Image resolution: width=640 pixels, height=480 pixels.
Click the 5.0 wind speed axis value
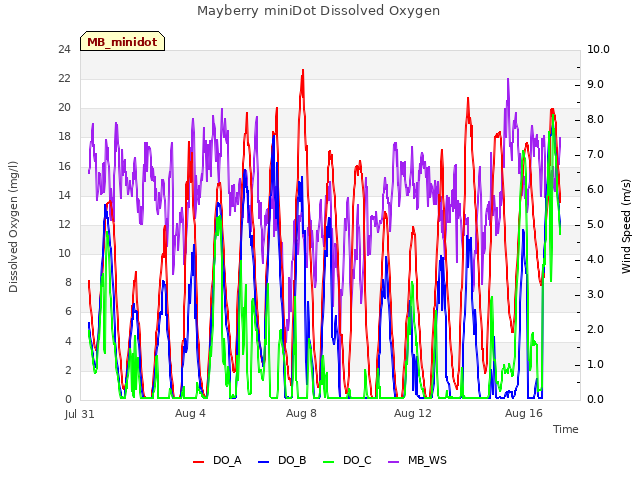595,225
